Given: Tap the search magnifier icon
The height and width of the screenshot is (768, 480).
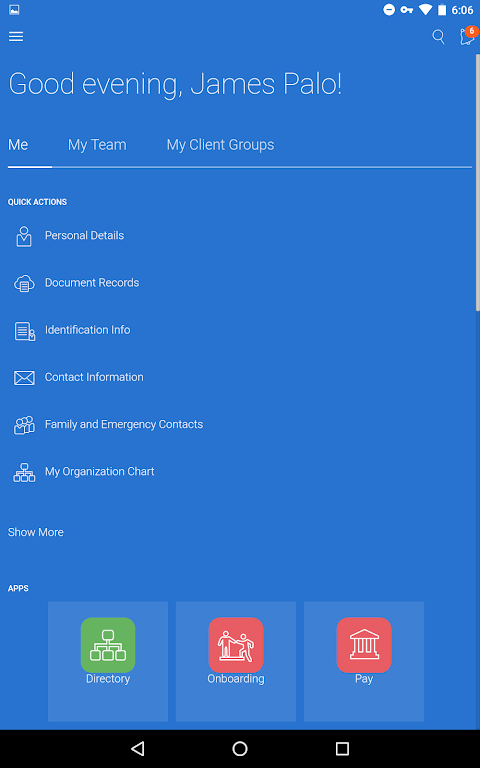Looking at the screenshot, I should pos(438,37).
